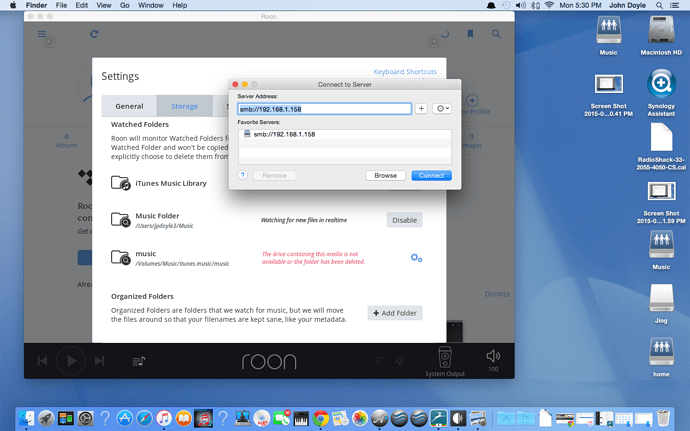The image size is (690, 431).
Task: Open the File menu
Action: tap(61, 5)
